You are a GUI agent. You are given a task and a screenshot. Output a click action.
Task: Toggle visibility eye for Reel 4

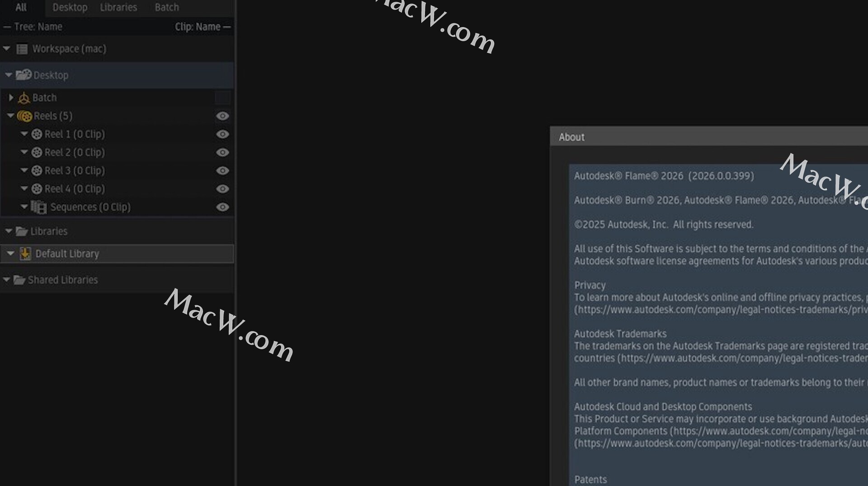pos(222,189)
